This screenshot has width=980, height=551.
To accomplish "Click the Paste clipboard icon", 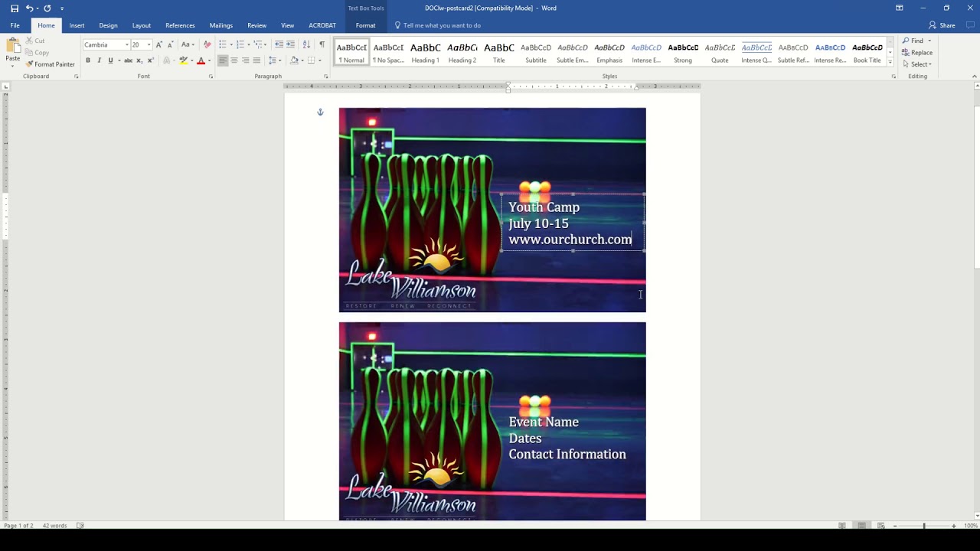I will 12,46.
